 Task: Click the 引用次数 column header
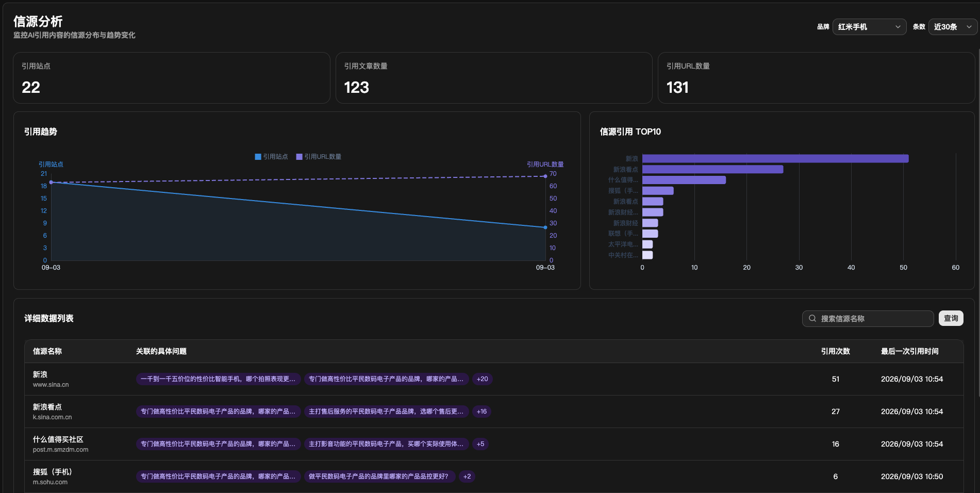click(x=835, y=351)
